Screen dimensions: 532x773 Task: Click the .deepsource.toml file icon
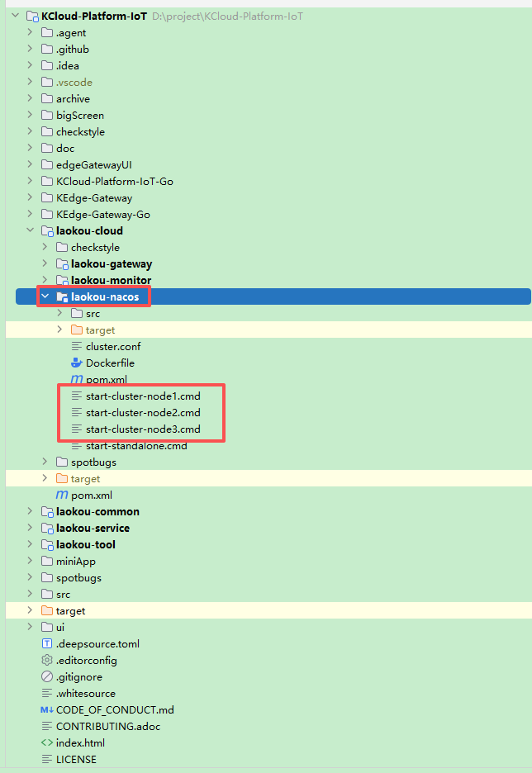tap(47, 643)
